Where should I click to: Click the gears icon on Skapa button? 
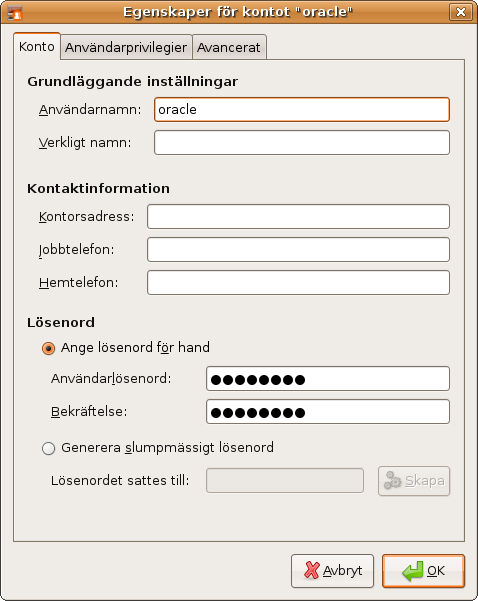coord(393,480)
